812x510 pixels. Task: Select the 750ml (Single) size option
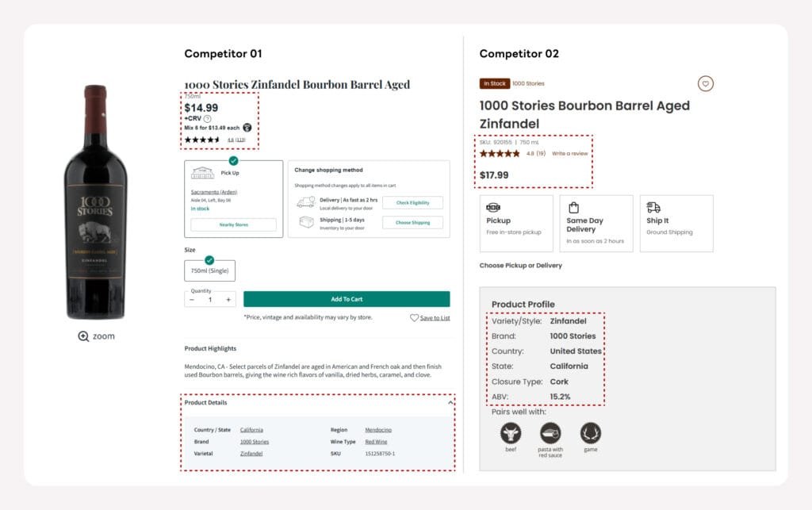click(209, 270)
